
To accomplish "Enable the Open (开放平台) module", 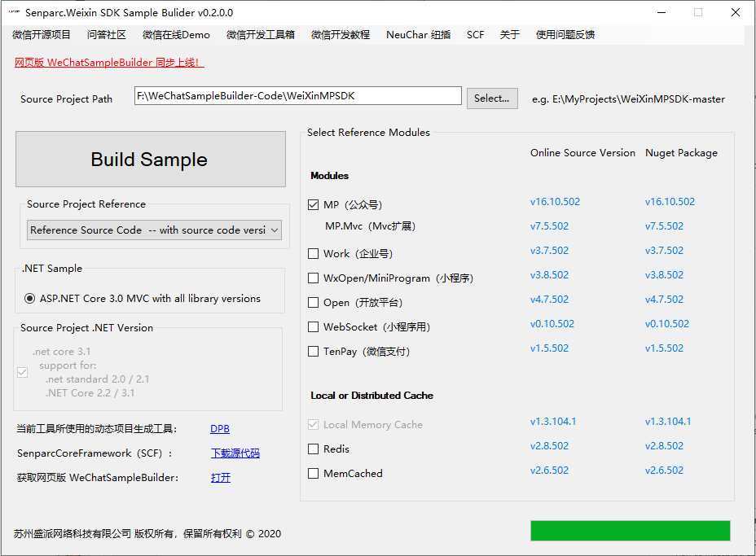I will [314, 303].
